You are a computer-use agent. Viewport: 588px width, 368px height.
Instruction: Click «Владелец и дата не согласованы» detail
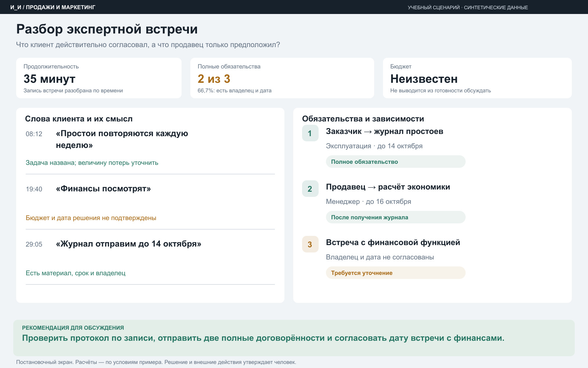(380, 257)
